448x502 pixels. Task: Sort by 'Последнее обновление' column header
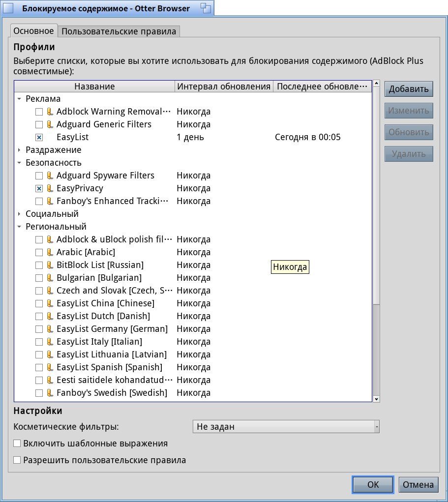coord(322,87)
